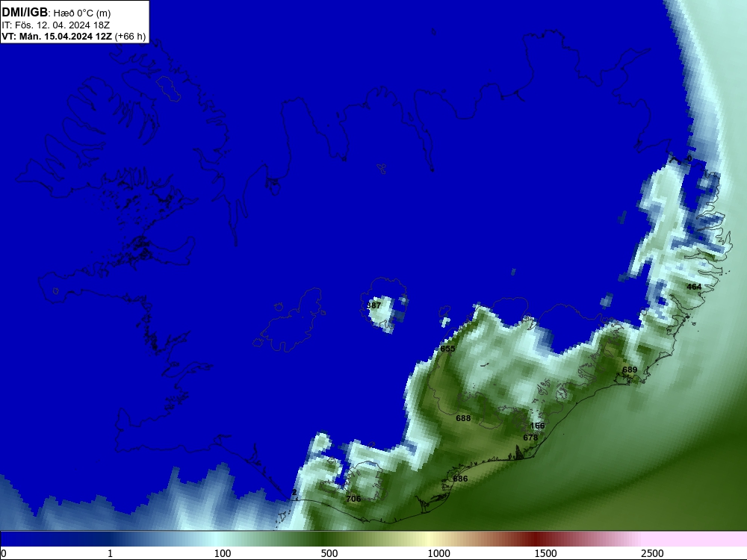Select the 887 value on the map
The width and height of the screenshot is (747, 560).
[x=374, y=305]
